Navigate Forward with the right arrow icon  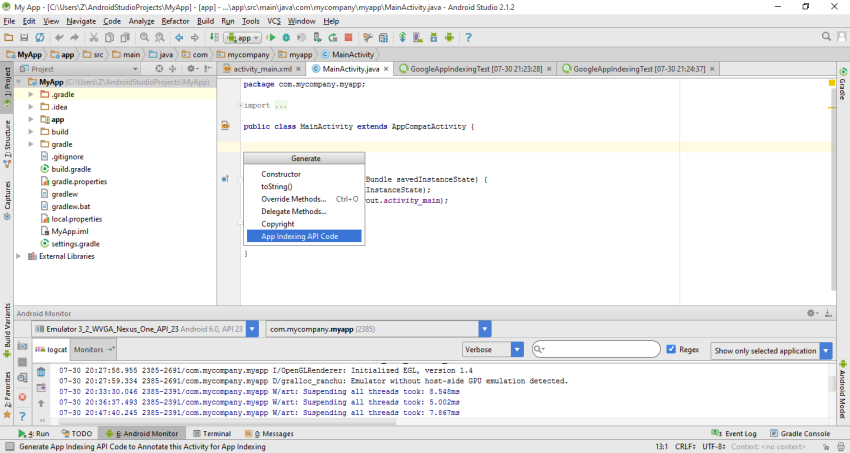pos(195,37)
